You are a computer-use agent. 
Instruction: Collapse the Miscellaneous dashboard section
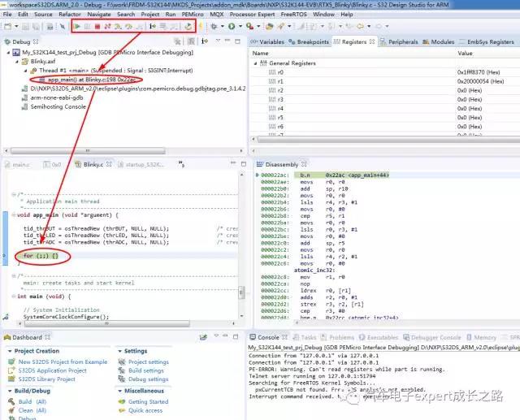[x=119, y=391]
